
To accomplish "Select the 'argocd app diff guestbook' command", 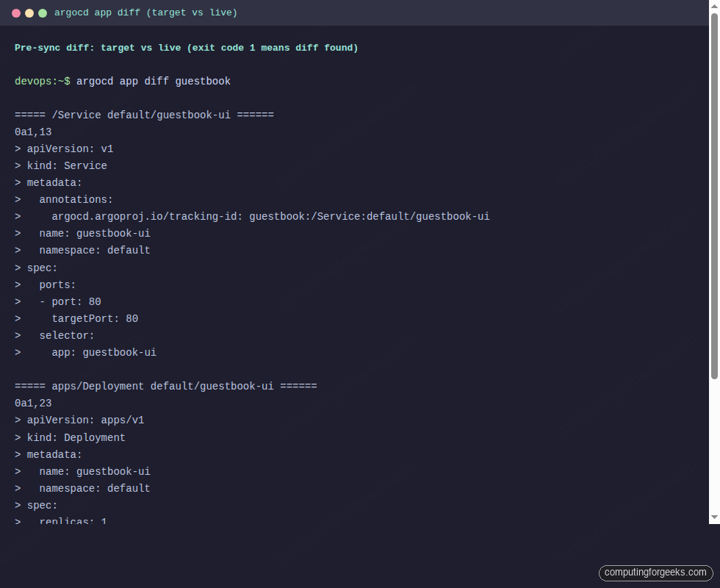I will pos(154,82).
